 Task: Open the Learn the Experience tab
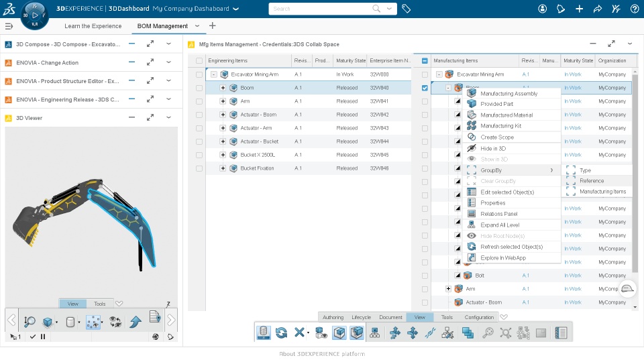(x=93, y=26)
